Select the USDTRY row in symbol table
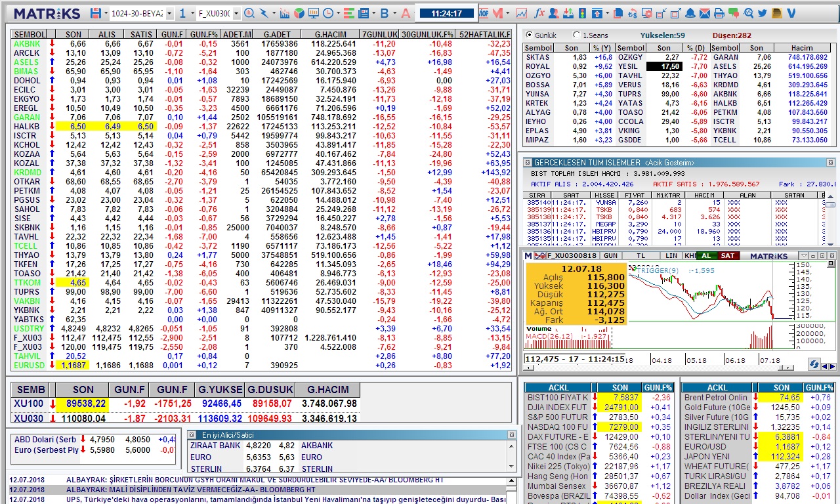840x504 pixels. (262, 328)
